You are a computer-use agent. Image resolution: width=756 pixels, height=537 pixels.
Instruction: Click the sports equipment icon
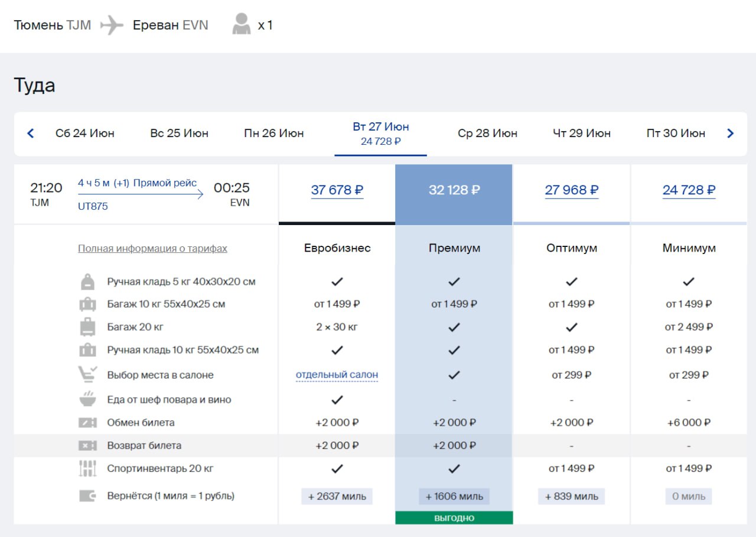tap(87, 468)
